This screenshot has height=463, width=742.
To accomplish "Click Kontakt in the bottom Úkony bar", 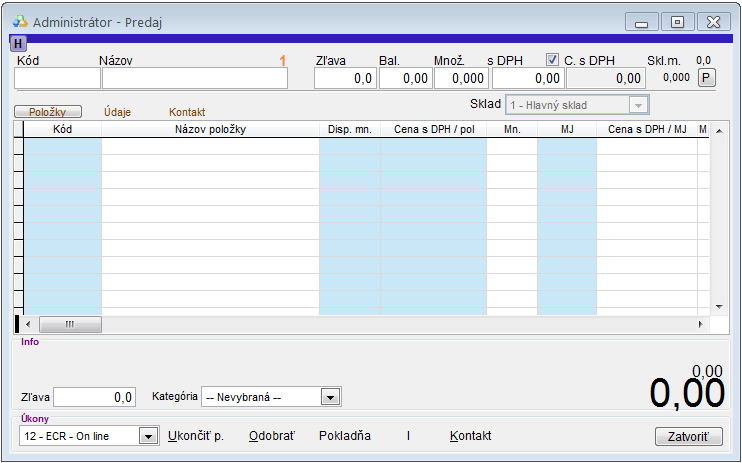I will 471,436.
